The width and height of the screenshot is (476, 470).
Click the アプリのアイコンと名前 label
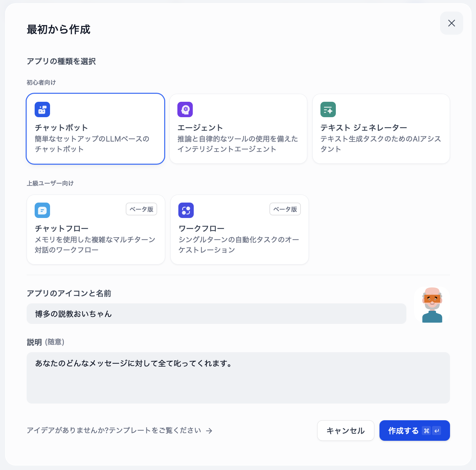(x=69, y=293)
